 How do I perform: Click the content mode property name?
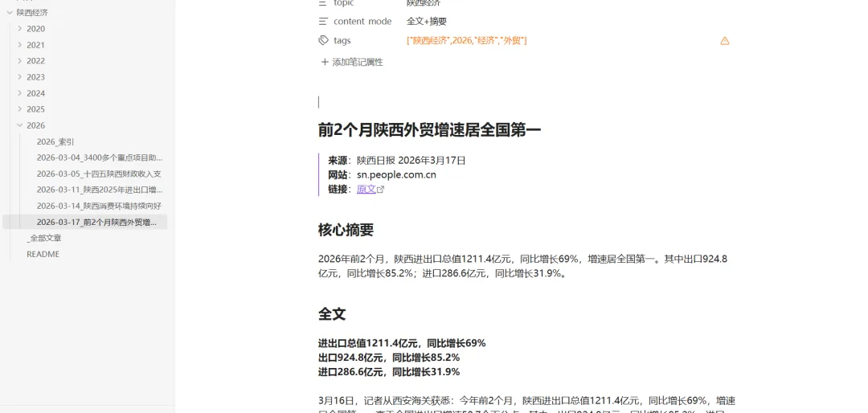pyautogui.click(x=362, y=22)
